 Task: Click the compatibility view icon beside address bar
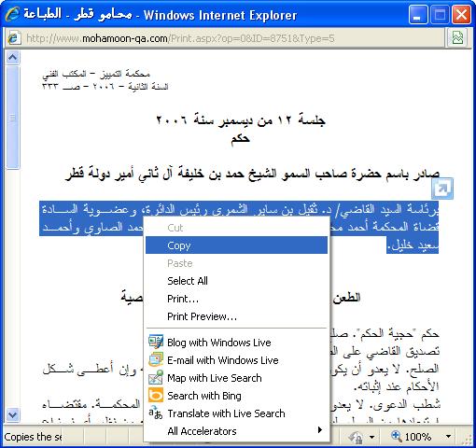(457, 38)
